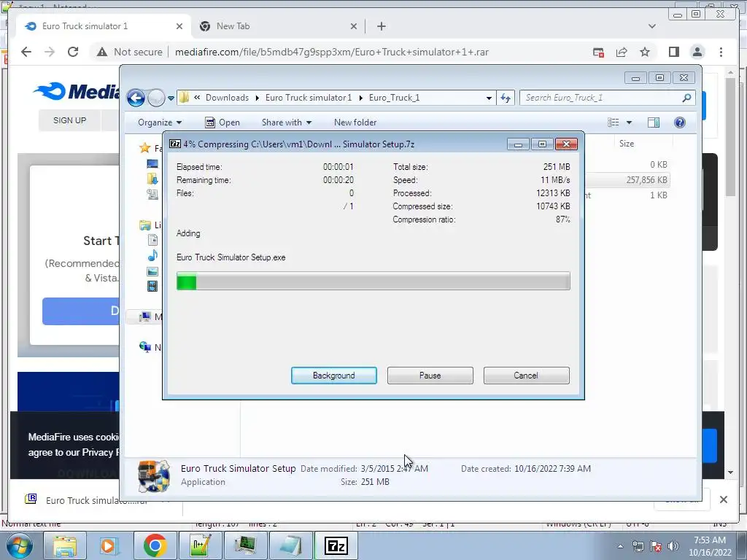
Task: Click the 7-Zip compression progress bar
Action: point(373,281)
